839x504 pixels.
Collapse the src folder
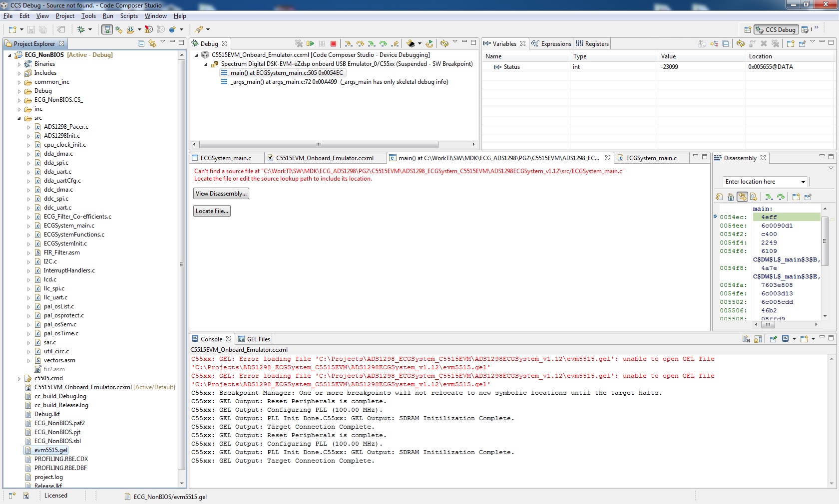(19, 118)
